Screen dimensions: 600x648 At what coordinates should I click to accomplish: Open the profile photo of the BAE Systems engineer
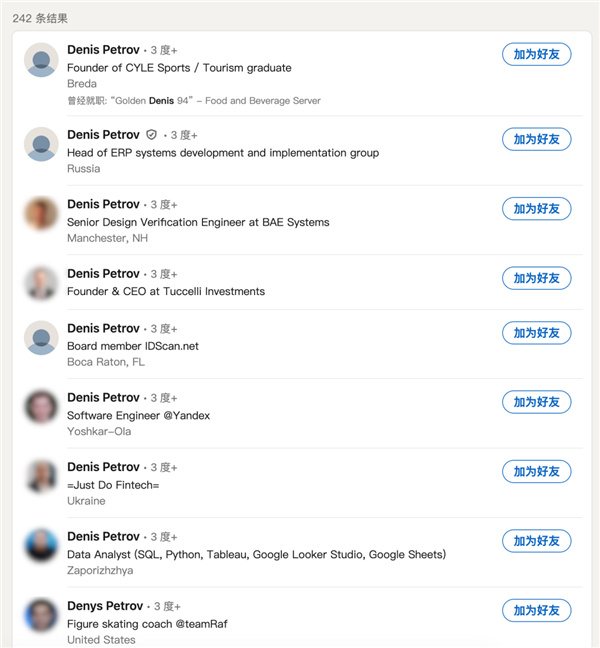click(x=41, y=214)
